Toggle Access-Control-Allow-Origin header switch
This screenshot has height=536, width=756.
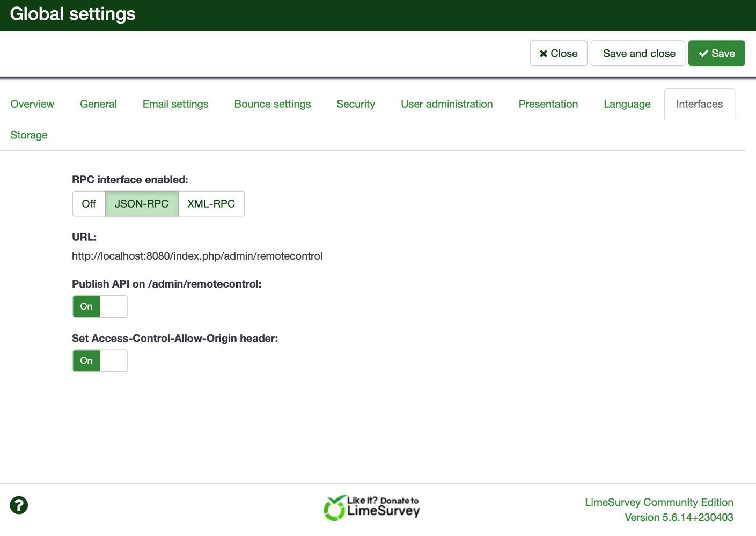(100, 361)
